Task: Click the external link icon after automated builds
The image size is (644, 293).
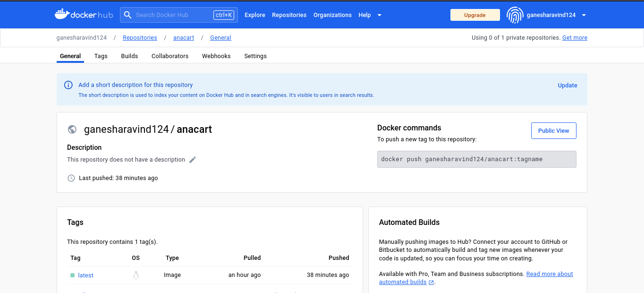Action: [431, 282]
